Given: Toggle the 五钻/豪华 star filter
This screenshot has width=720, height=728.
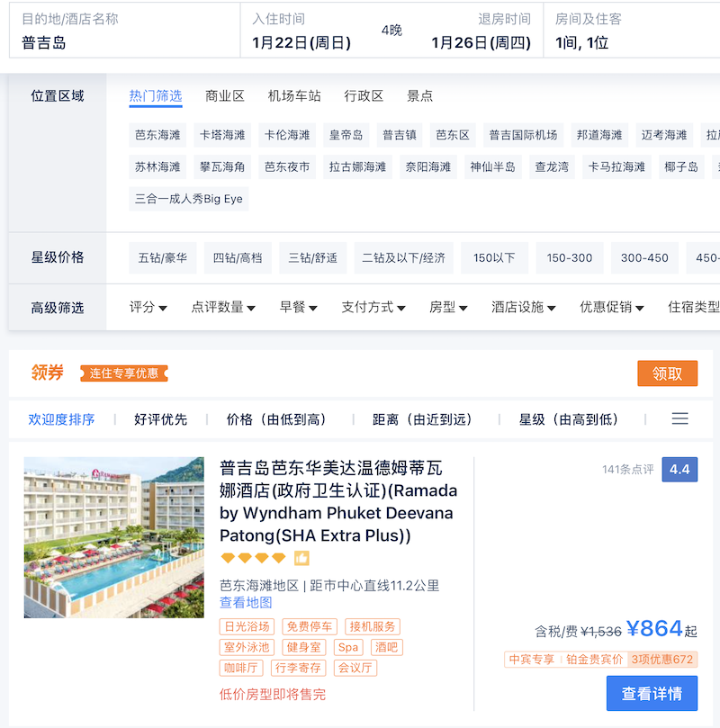Looking at the screenshot, I should pos(163,257).
